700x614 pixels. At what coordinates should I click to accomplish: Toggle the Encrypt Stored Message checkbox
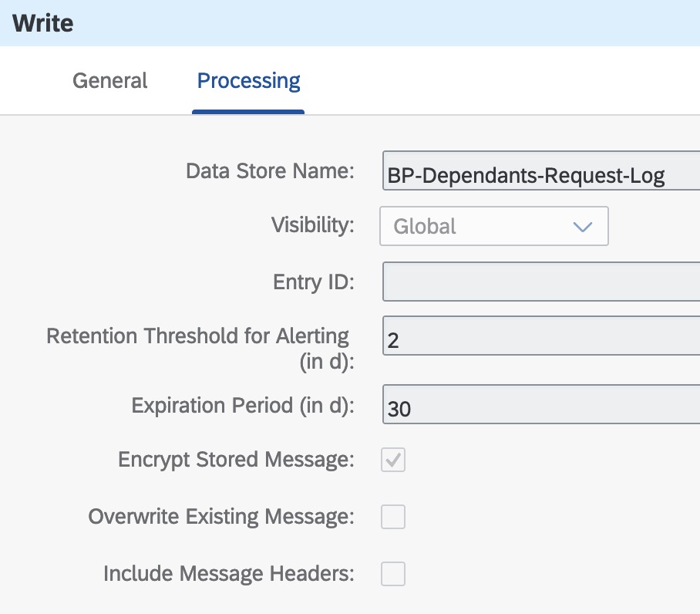(x=393, y=460)
